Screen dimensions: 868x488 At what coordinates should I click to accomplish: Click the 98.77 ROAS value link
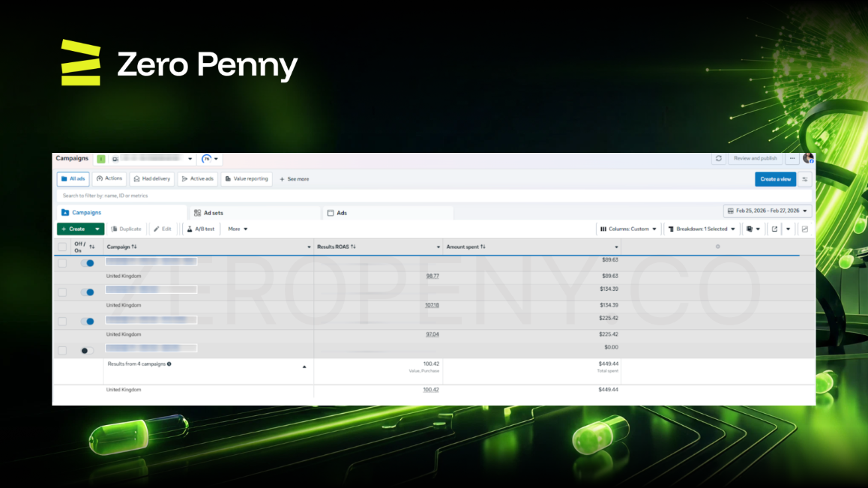[x=433, y=276]
